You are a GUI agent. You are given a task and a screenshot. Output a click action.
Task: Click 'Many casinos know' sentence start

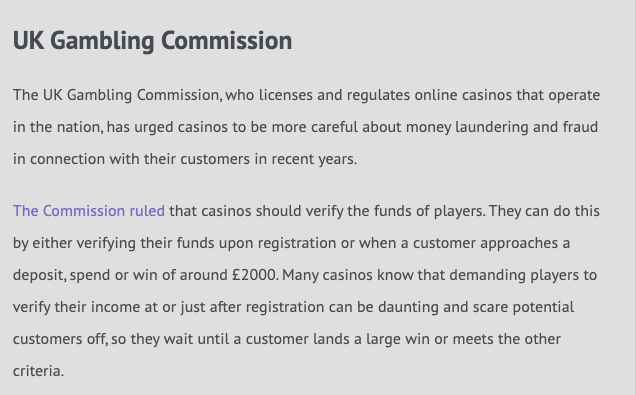[348, 275]
